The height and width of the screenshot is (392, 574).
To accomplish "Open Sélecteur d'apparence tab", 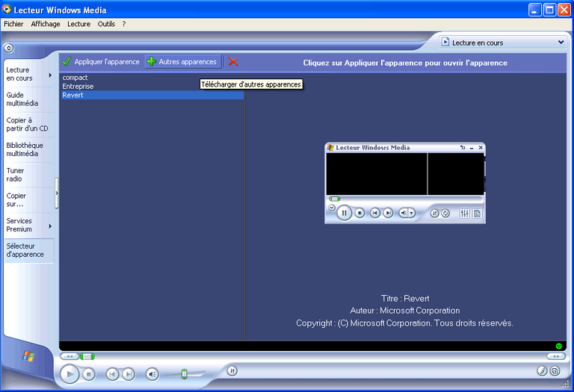I will point(29,250).
